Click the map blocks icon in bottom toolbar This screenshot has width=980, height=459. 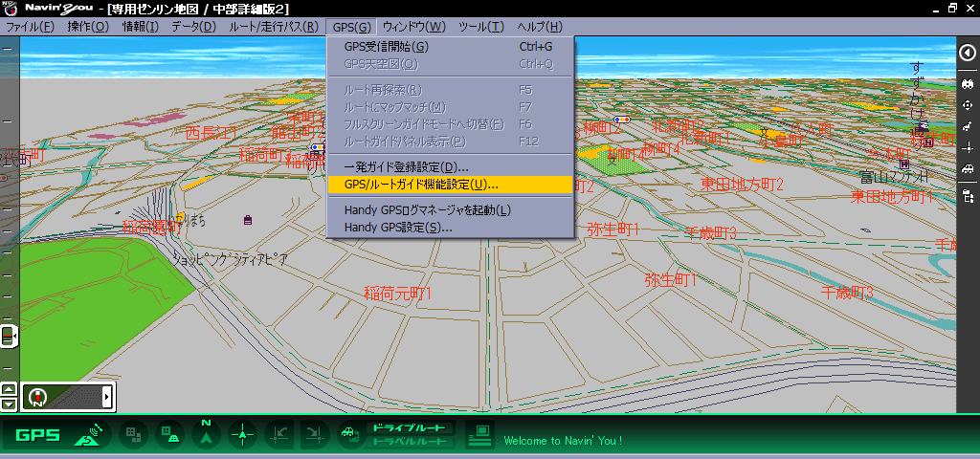pyautogui.click(x=133, y=435)
